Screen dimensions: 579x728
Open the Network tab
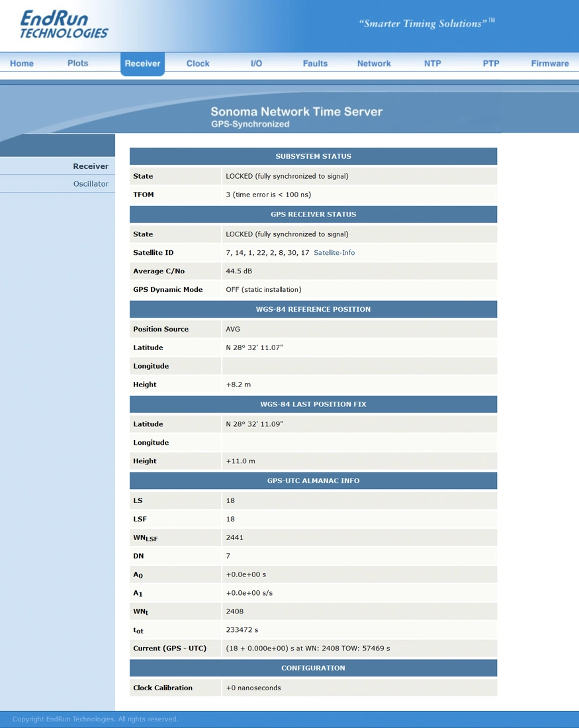374,64
